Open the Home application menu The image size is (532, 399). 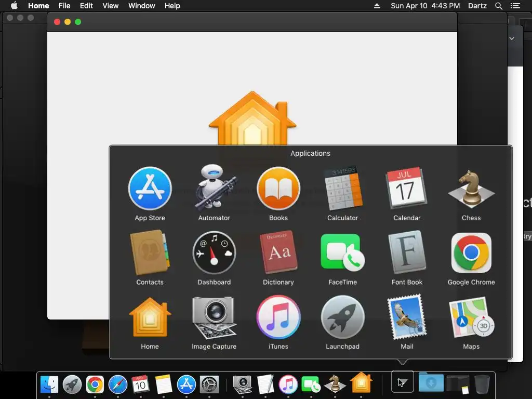(38, 6)
